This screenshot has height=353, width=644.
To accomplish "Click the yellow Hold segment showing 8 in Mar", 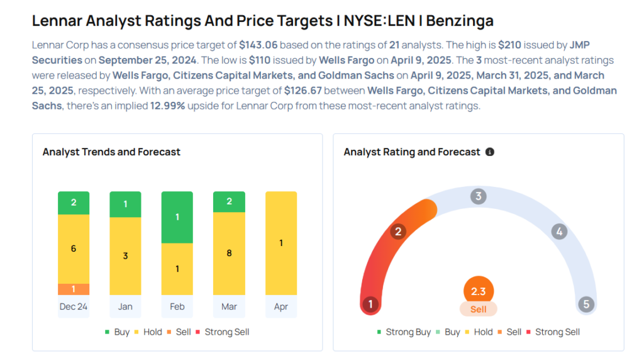I will coord(229,254).
